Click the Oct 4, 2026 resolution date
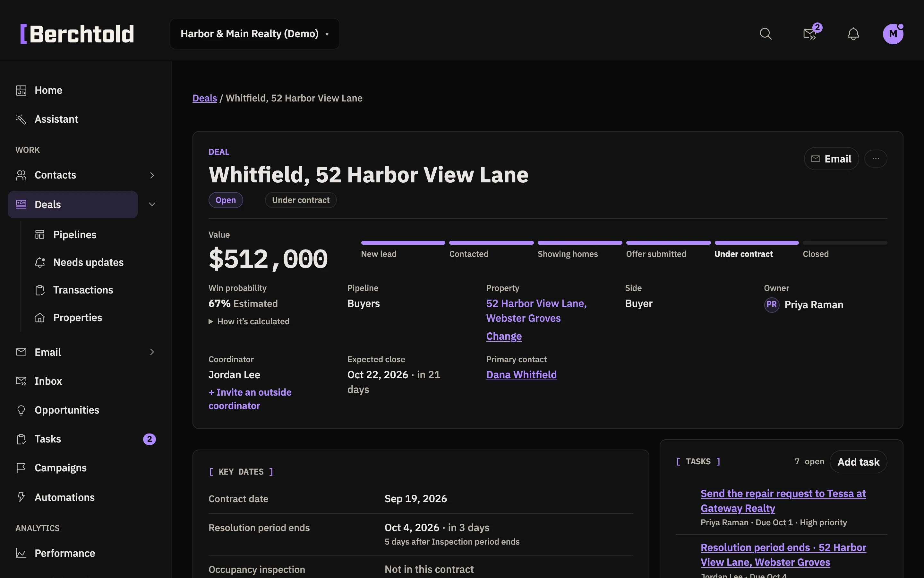 pos(412,528)
